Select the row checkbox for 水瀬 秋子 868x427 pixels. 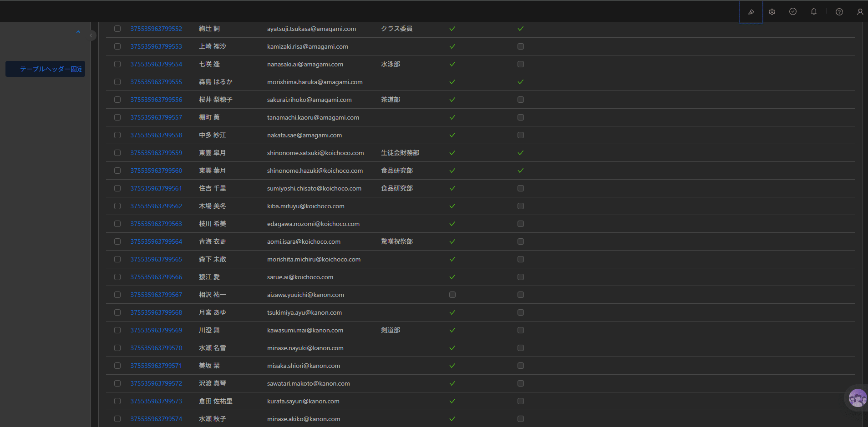click(117, 419)
